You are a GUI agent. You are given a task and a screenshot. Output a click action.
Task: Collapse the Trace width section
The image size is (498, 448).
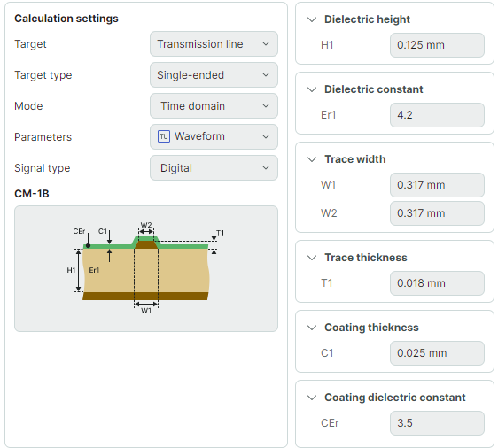(x=312, y=159)
